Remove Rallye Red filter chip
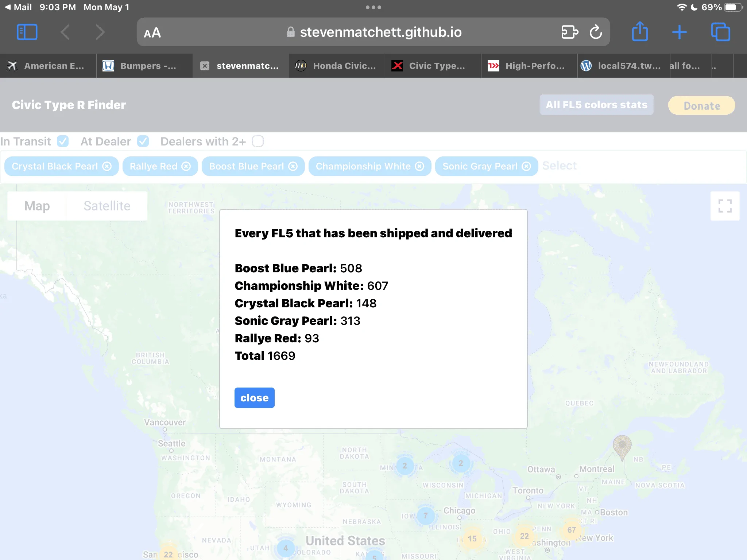 click(186, 166)
